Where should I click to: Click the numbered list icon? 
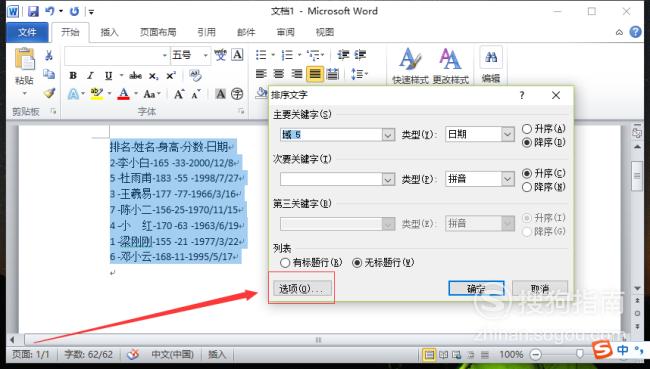[287, 55]
